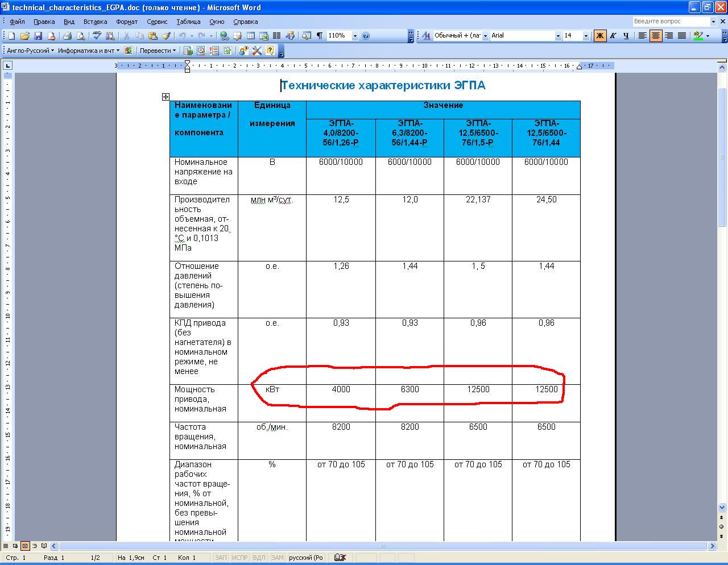The width and height of the screenshot is (728, 565).
Task: Click the Open folder icon
Action: click(25, 36)
